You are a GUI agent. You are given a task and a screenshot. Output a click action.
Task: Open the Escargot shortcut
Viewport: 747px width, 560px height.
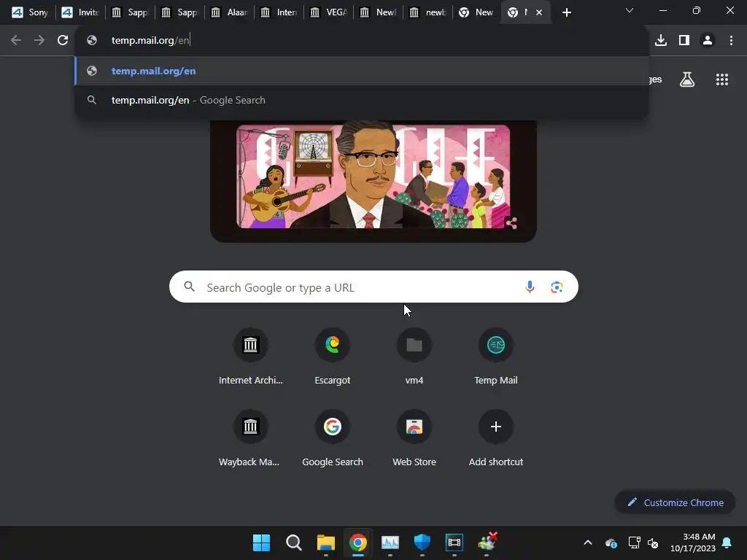point(333,356)
